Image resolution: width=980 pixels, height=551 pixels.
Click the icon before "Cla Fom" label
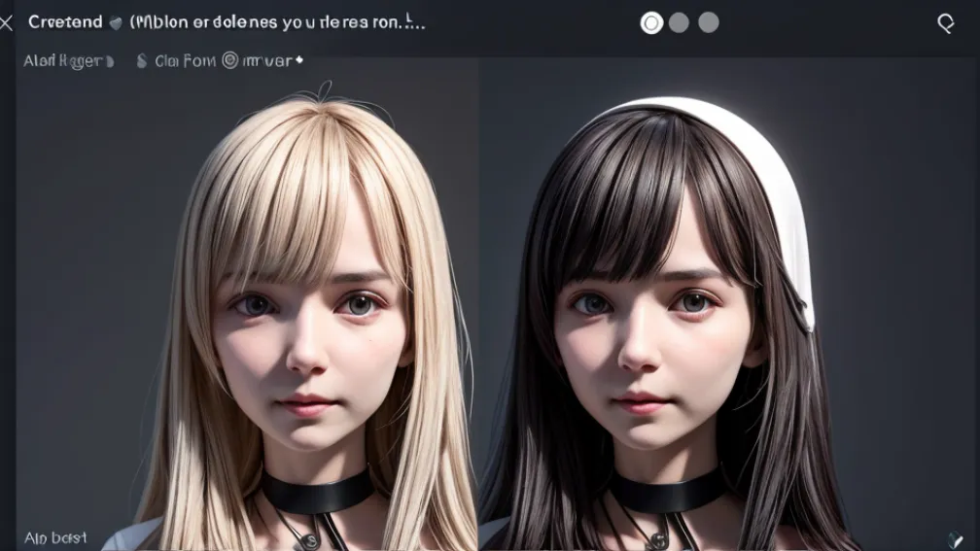(141, 61)
